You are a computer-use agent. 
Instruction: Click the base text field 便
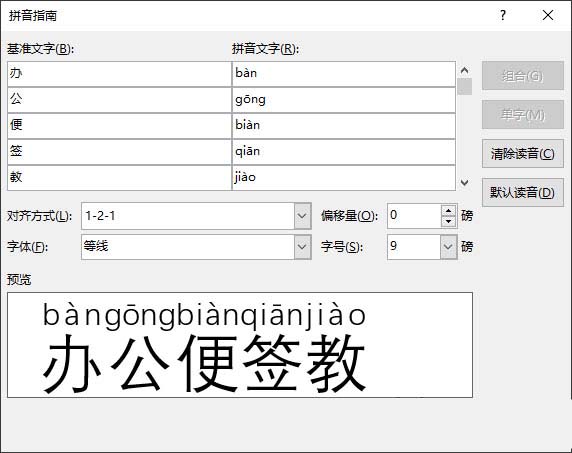(119, 126)
